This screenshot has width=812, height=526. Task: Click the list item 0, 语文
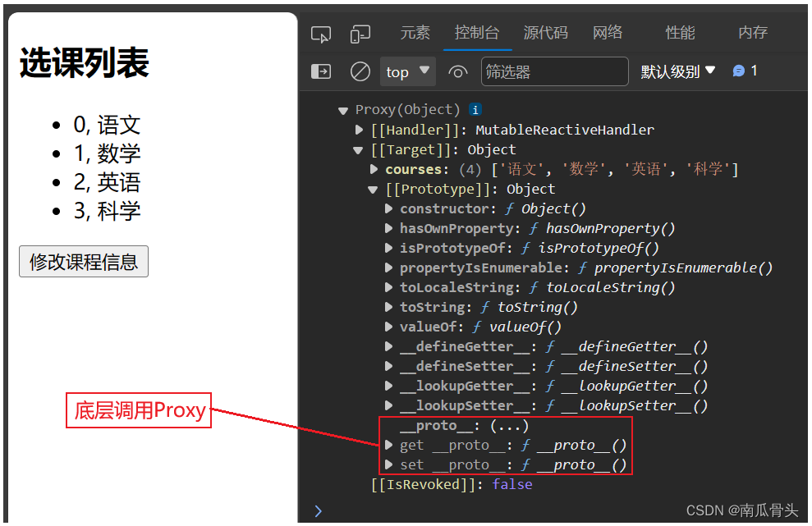[x=107, y=125]
